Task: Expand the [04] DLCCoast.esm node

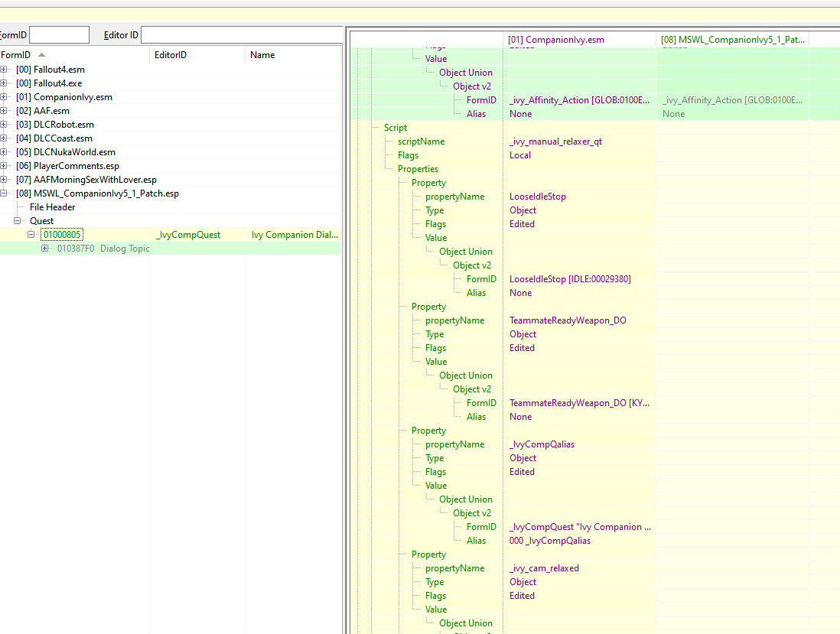Action: pos(3,138)
